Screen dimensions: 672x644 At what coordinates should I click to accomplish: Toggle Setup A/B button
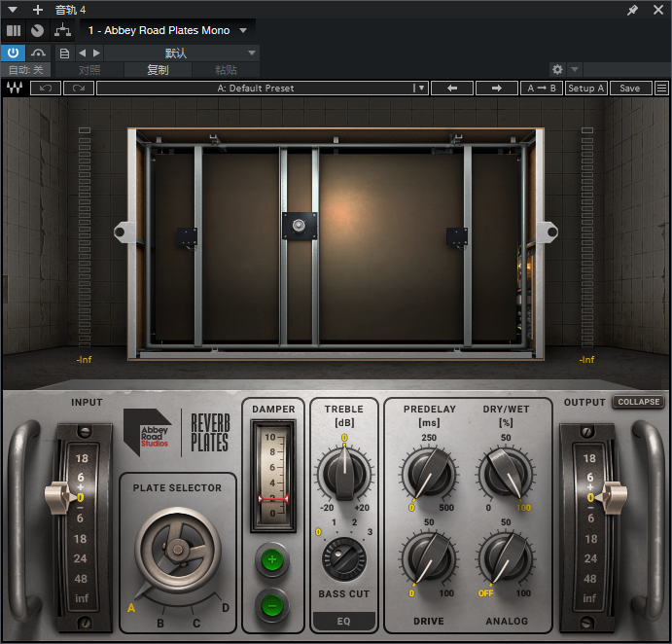585,88
